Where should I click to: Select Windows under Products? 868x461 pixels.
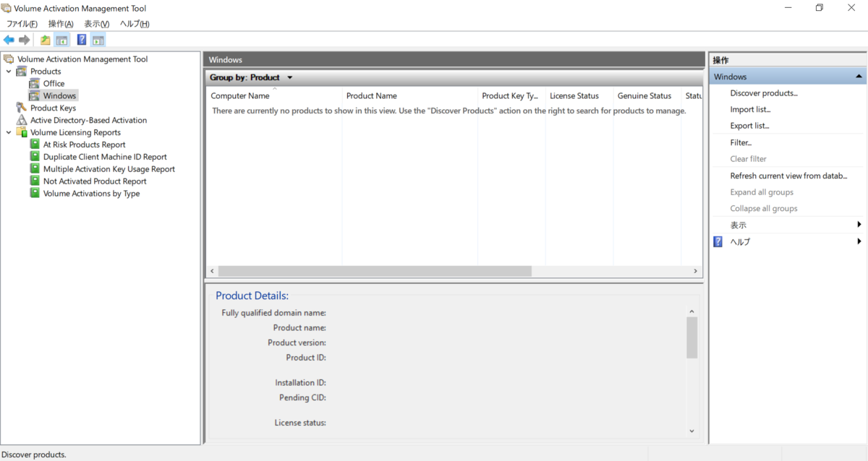click(59, 95)
